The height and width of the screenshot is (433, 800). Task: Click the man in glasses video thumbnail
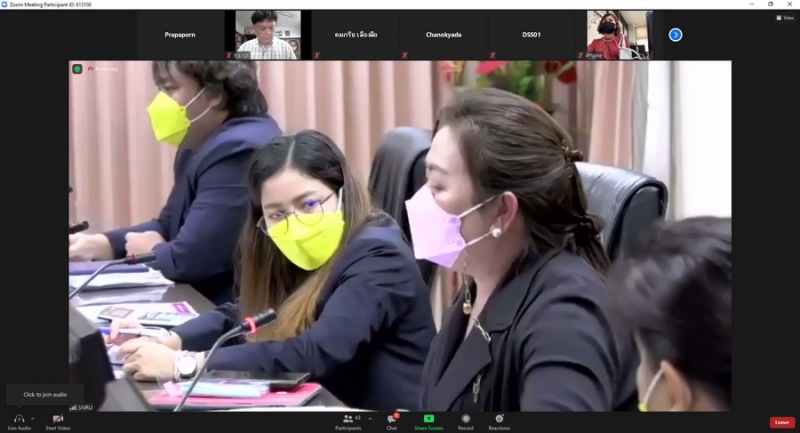pyautogui.click(x=267, y=35)
